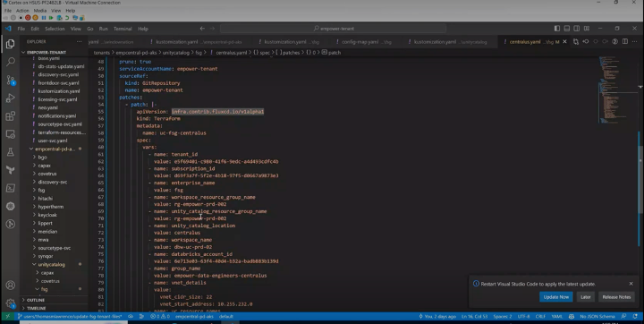Click the Later button
Image resolution: width=644 pixels, height=324 pixels.
[586, 297]
